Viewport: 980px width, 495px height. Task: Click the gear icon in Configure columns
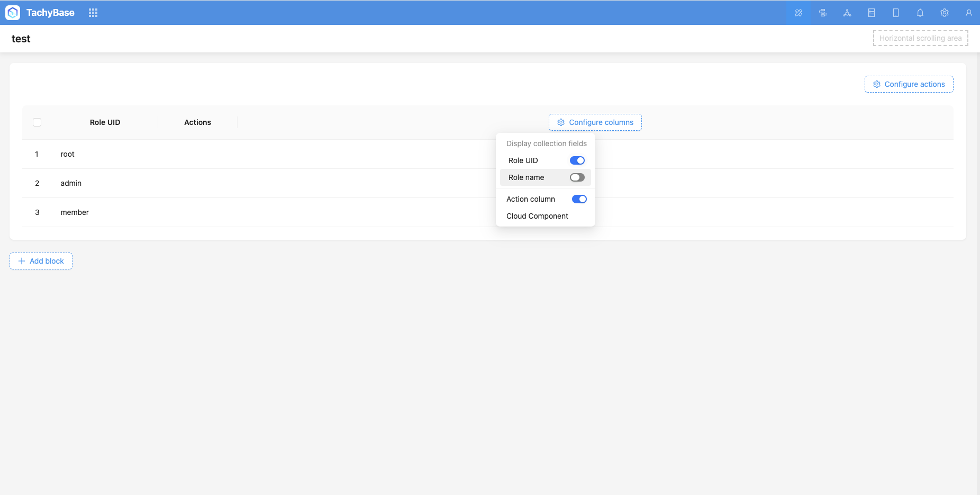[x=561, y=122]
